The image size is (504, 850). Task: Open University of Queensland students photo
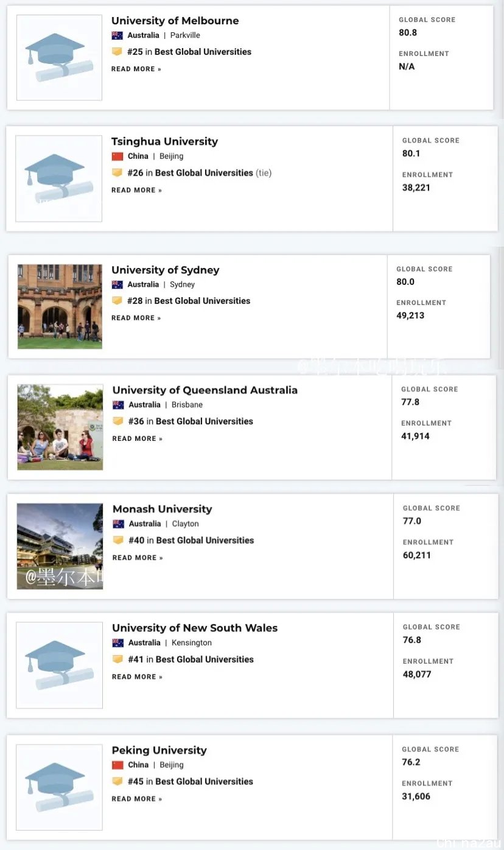coord(60,427)
